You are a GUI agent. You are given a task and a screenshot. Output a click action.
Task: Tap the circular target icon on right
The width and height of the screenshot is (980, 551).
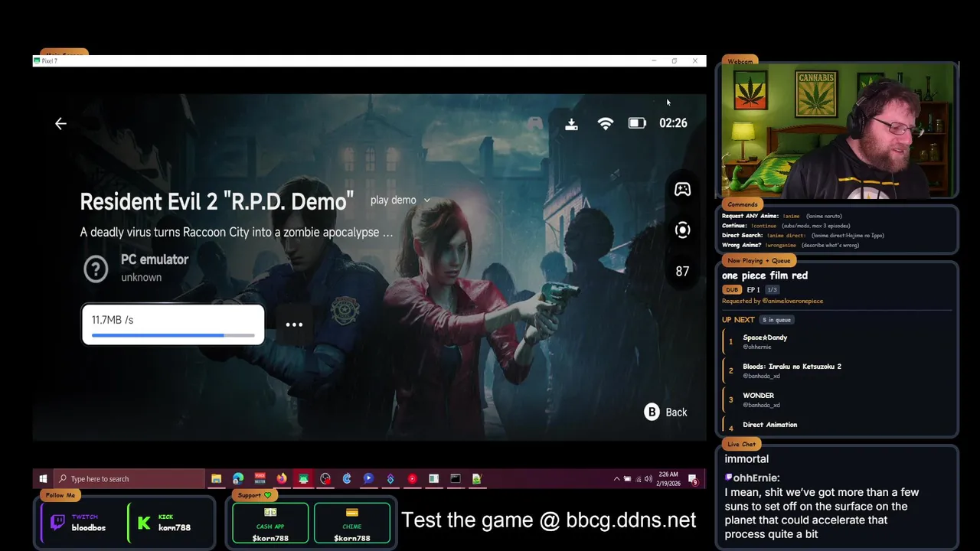tap(682, 230)
